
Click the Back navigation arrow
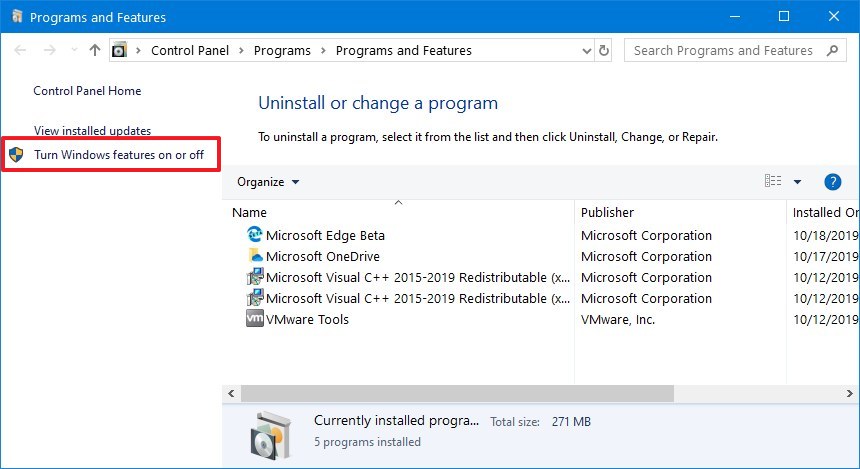[x=20, y=50]
